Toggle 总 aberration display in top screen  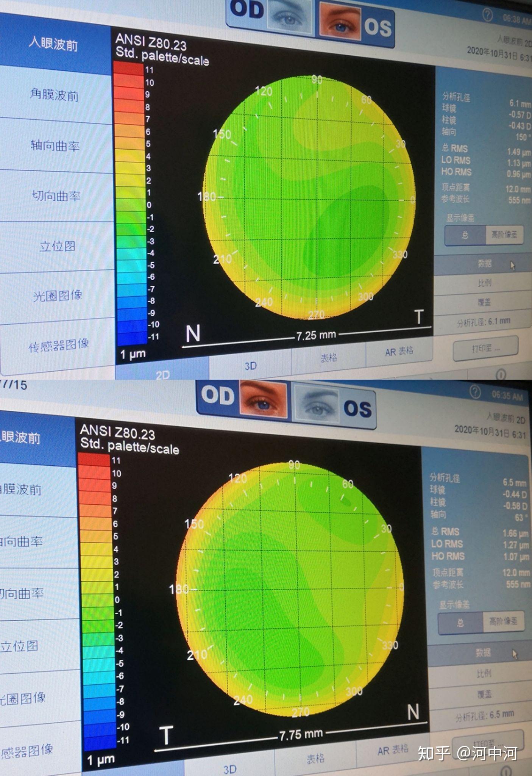click(x=465, y=235)
